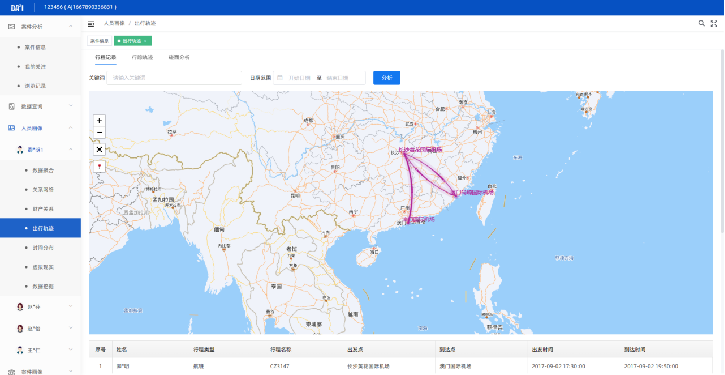Click the red location pin map tool
This screenshot has height=375, width=725.
[99, 166]
